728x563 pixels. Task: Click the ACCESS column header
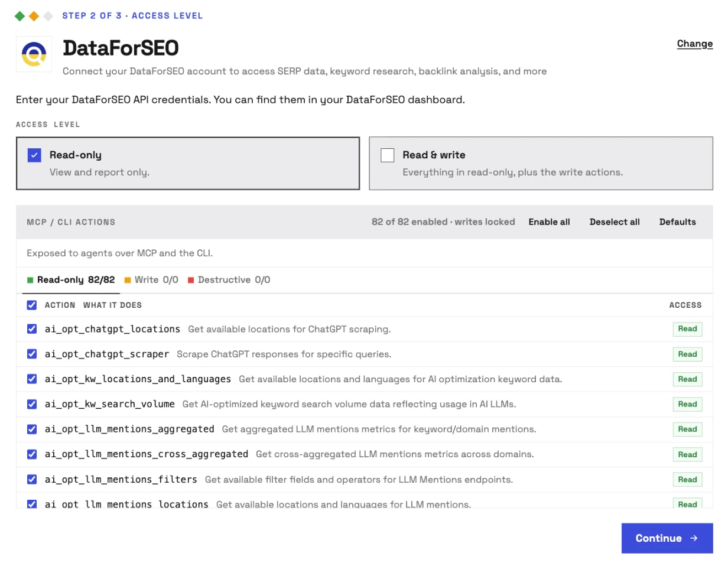(685, 305)
